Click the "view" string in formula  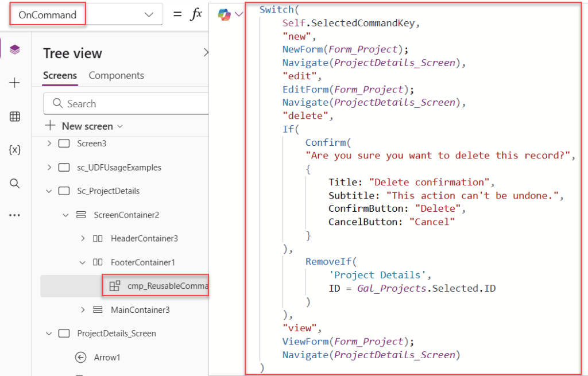(x=299, y=328)
